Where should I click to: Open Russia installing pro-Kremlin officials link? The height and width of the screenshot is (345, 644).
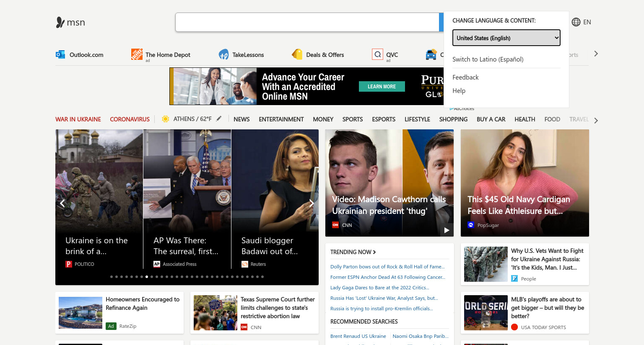tap(382, 309)
